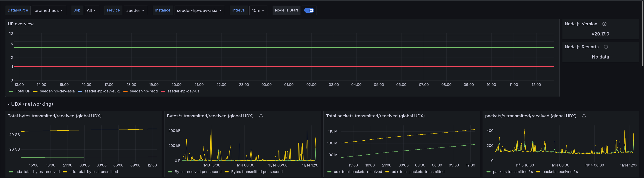Click the Bytes received per second legend item

(x=198, y=172)
